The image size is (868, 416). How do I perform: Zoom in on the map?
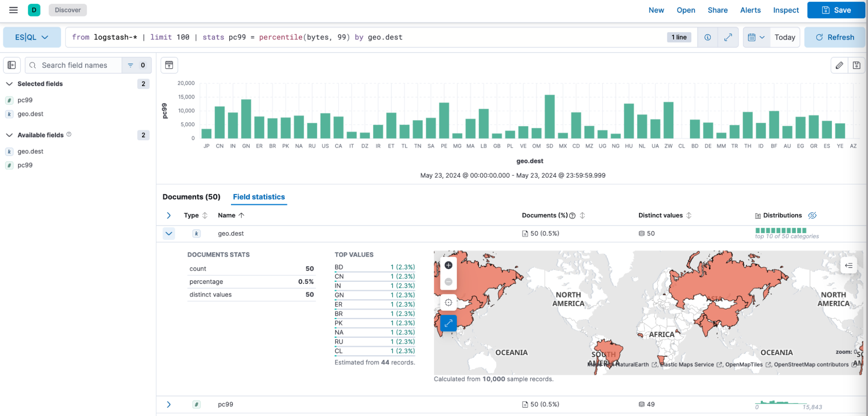coord(449,265)
